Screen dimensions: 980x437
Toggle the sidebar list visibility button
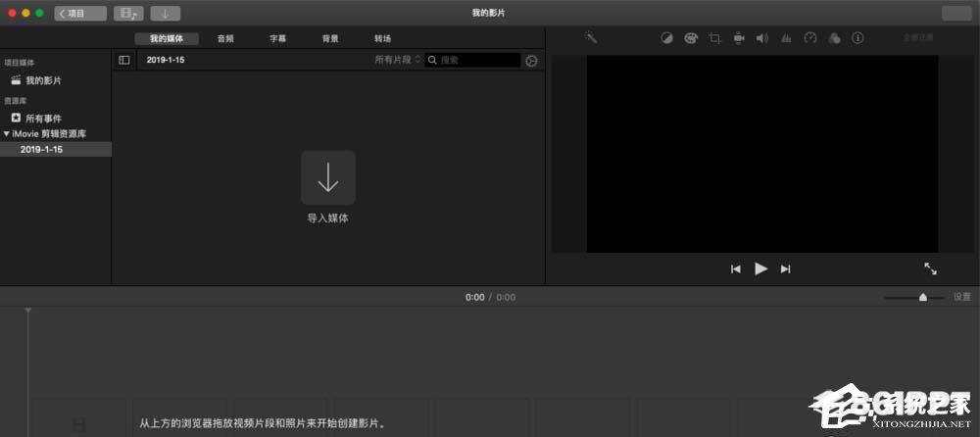124,60
